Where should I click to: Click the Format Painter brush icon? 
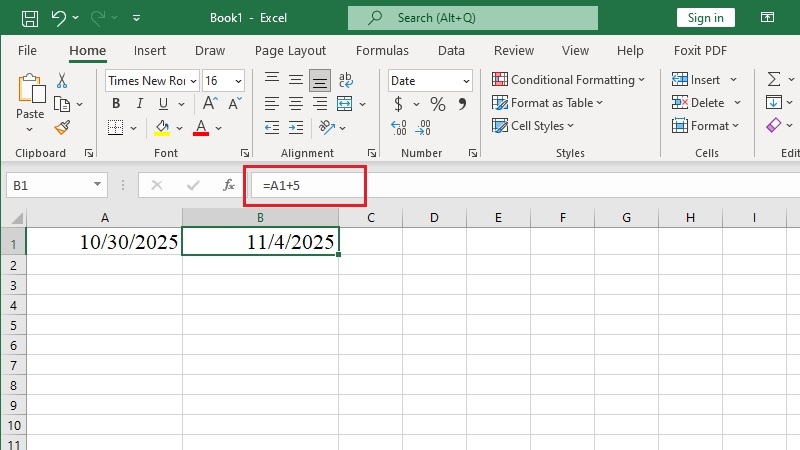point(62,127)
